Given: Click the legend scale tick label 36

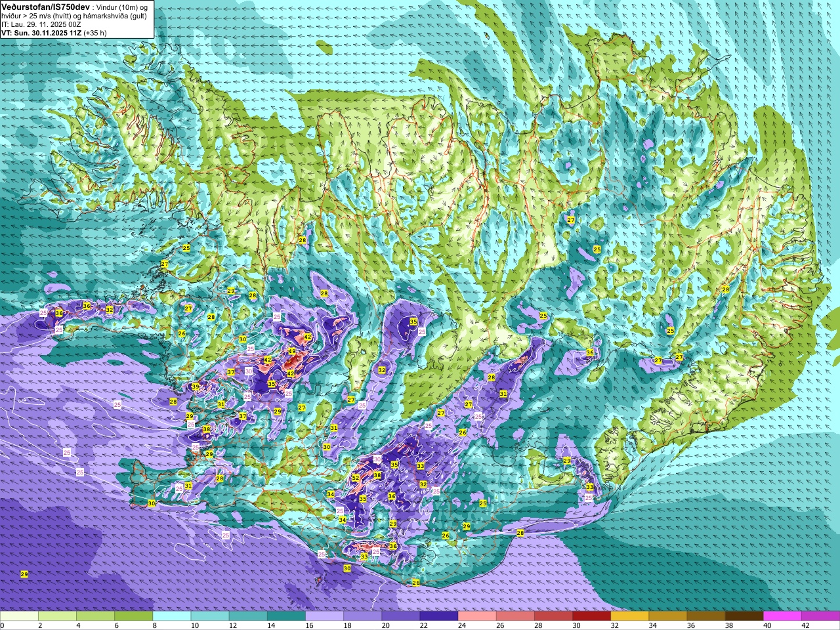Looking at the screenshot, I should [691, 625].
